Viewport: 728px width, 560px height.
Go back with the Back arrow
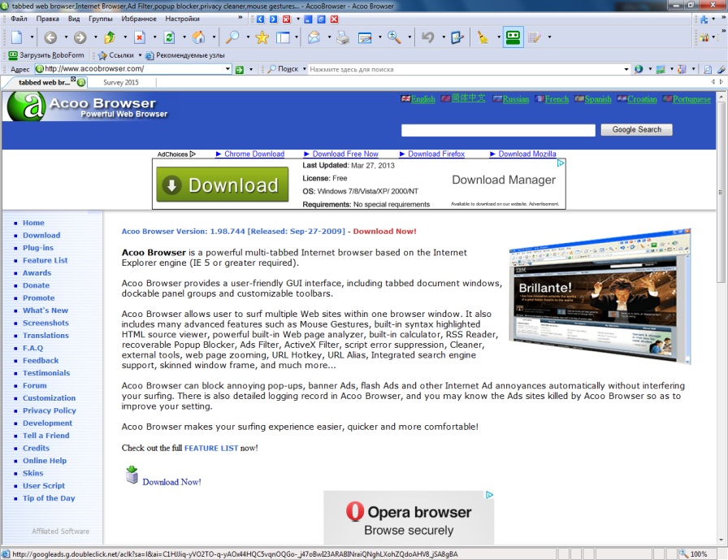click(x=50, y=37)
